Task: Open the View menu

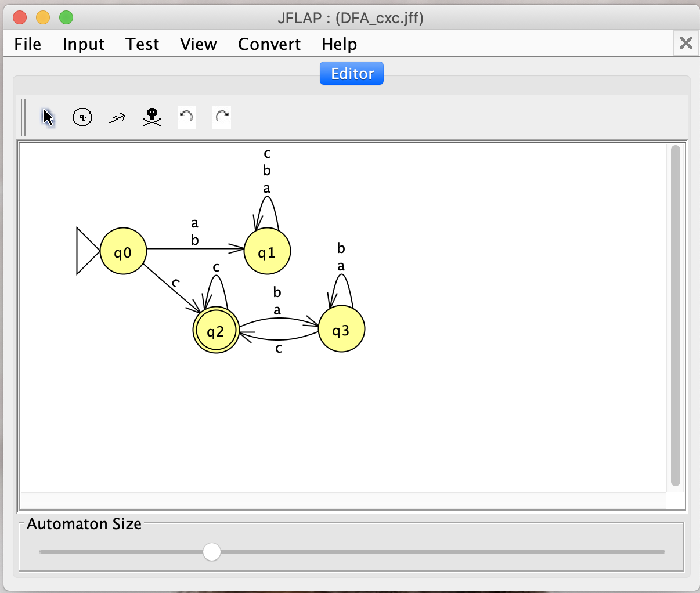Action: click(x=199, y=44)
